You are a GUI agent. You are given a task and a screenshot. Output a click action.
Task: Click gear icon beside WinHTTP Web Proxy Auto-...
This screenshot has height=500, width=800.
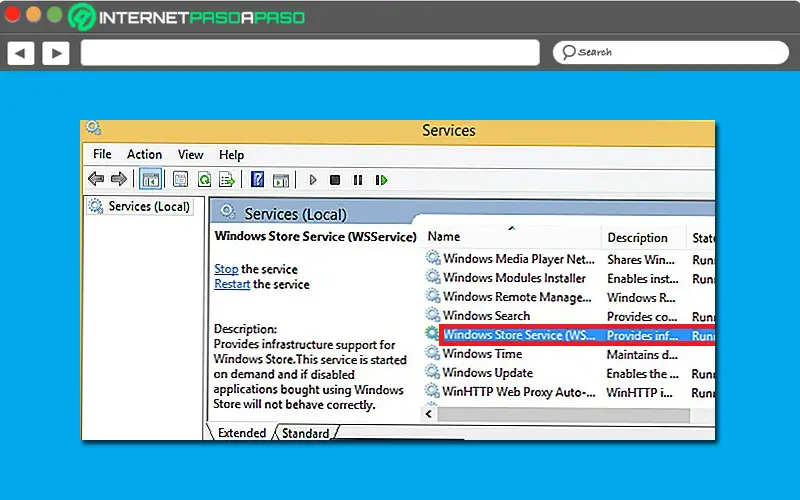pyautogui.click(x=433, y=391)
